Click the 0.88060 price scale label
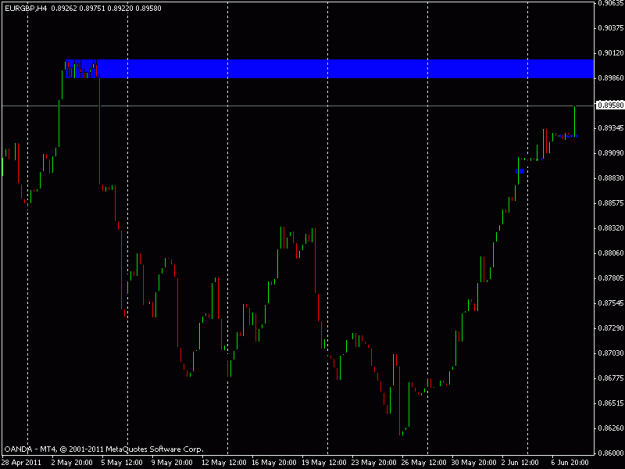625x469 pixels. click(611, 253)
